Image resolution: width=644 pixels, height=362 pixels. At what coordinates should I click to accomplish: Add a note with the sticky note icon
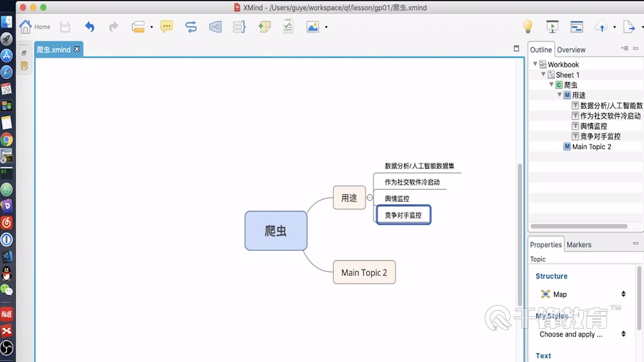click(x=264, y=27)
